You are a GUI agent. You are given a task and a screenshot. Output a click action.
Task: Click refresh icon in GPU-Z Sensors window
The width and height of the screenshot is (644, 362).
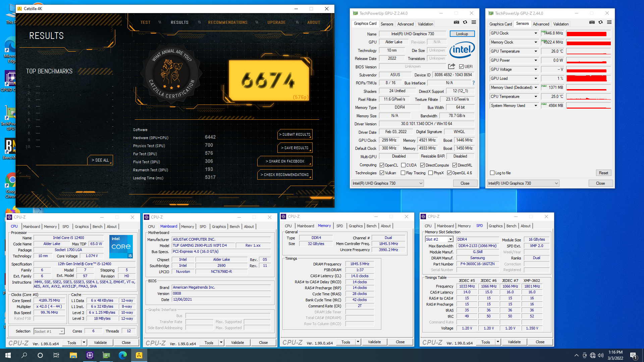tap(601, 22)
